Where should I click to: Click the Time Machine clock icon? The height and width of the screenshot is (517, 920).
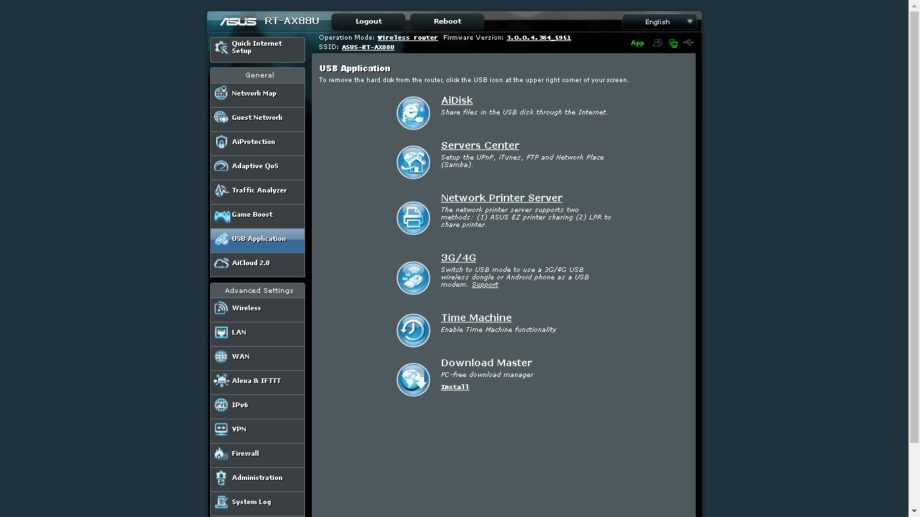click(413, 330)
